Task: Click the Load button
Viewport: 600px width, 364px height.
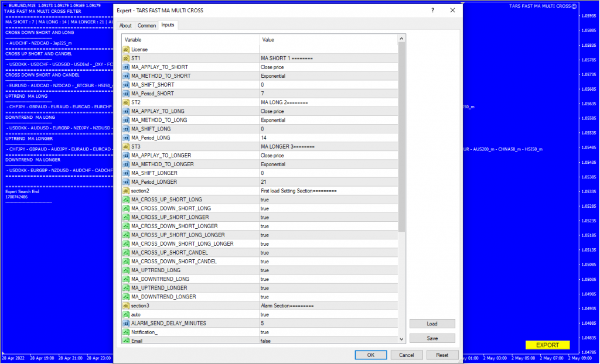Action: (x=432, y=324)
